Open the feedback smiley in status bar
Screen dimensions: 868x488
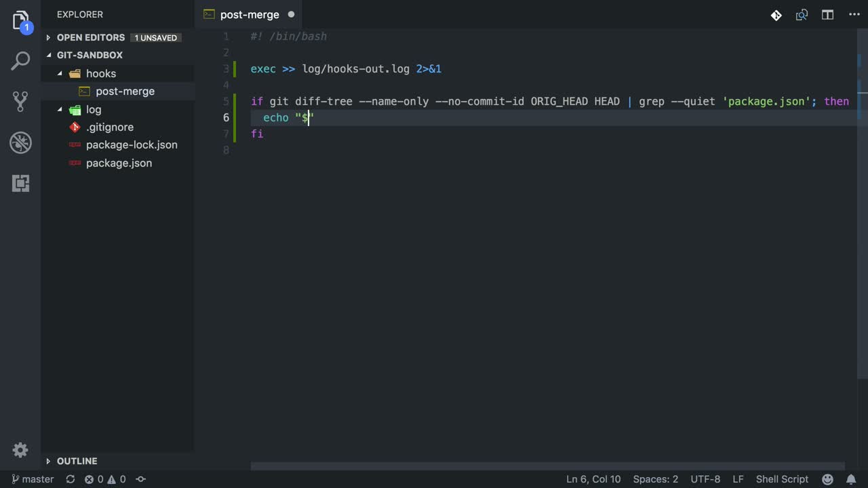827,479
